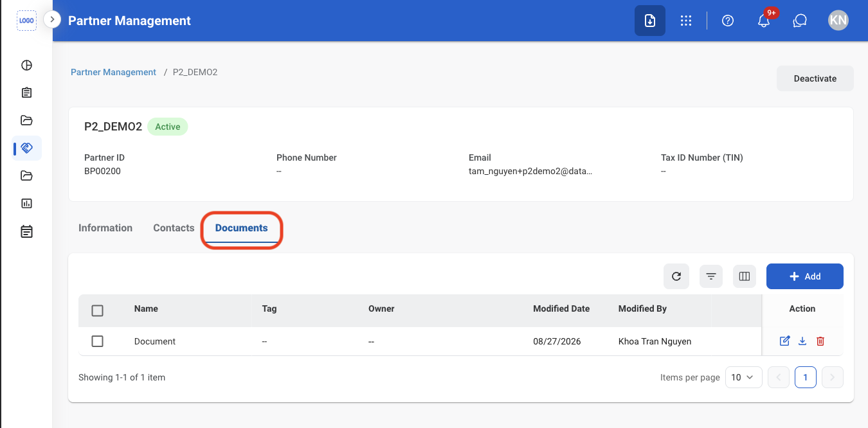
Task: Refresh the documents table
Action: pos(676,276)
